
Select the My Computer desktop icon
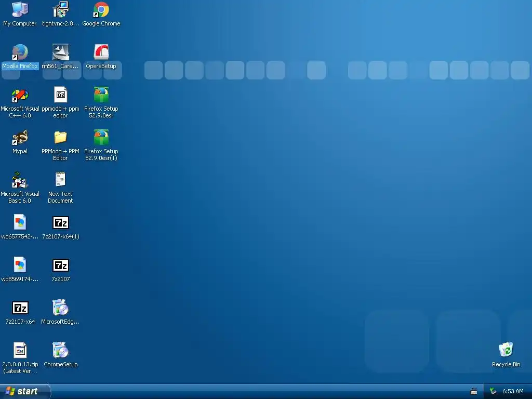[x=20, y=9]
